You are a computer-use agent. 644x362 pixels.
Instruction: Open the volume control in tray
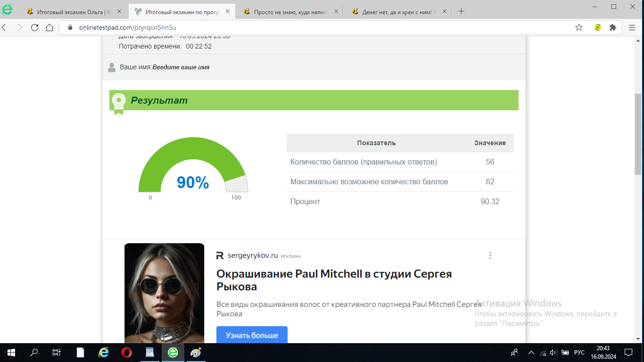tap(553, 353)
